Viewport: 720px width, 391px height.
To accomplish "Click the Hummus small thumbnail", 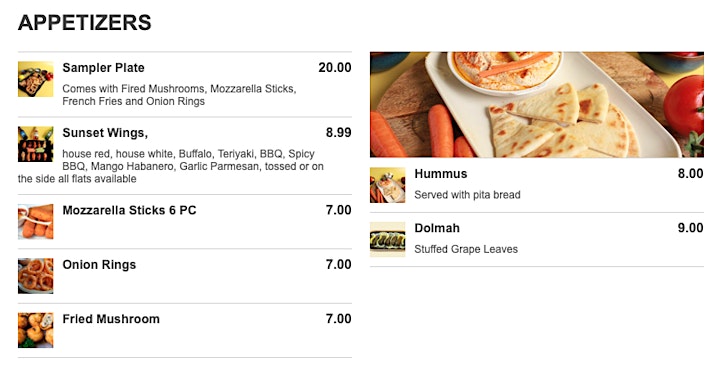I will pos(388,185).
